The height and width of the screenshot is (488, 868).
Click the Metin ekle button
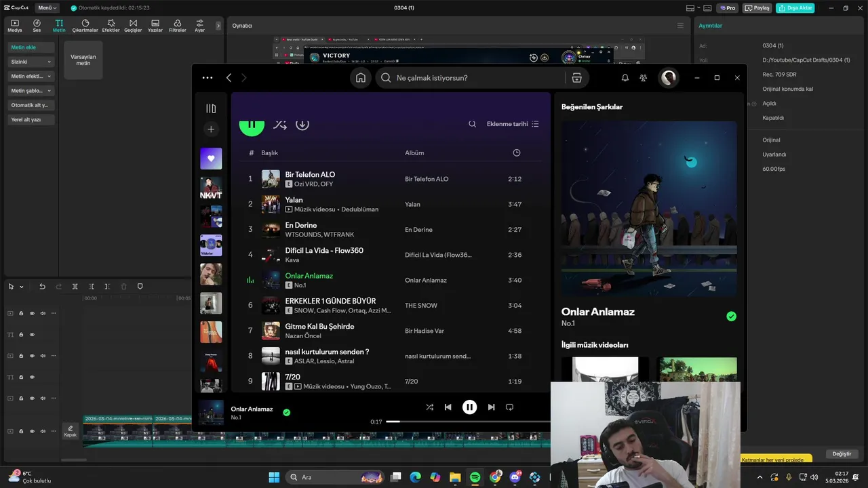[x=31, y=47]
